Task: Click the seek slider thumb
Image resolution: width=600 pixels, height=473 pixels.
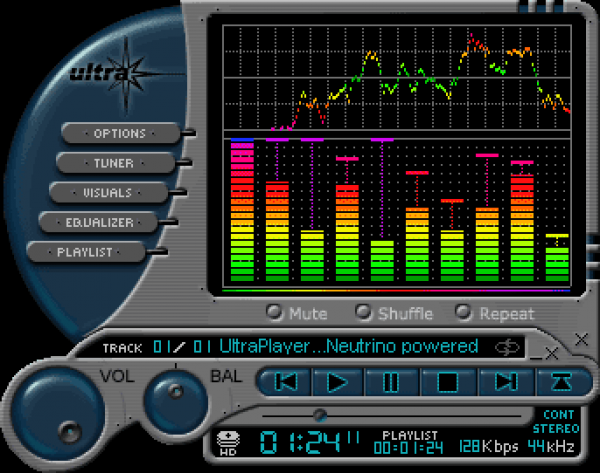Action: [320, 415]
